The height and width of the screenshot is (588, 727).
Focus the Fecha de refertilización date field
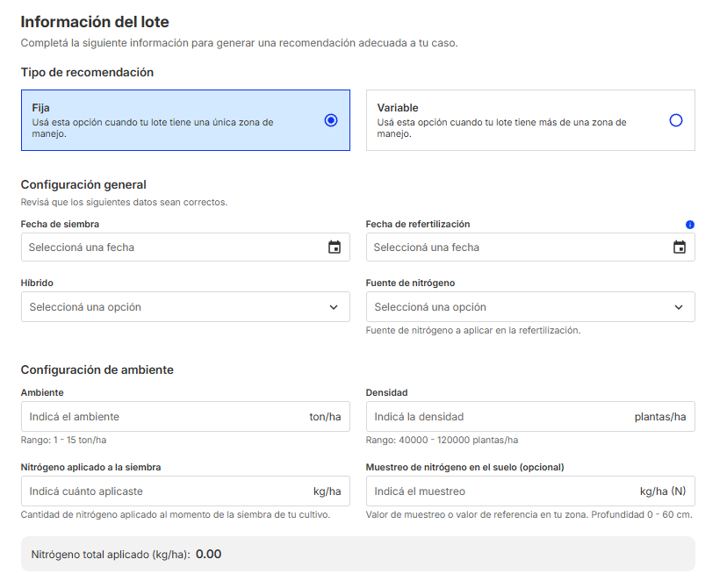[x=530, y=247]
